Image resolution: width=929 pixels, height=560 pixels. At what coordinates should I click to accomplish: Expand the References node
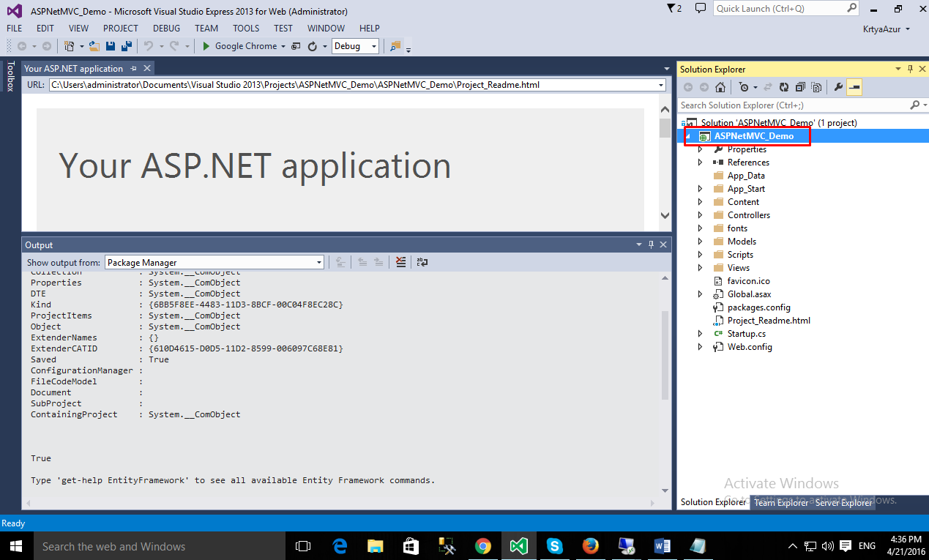click(x=700, y=163)
